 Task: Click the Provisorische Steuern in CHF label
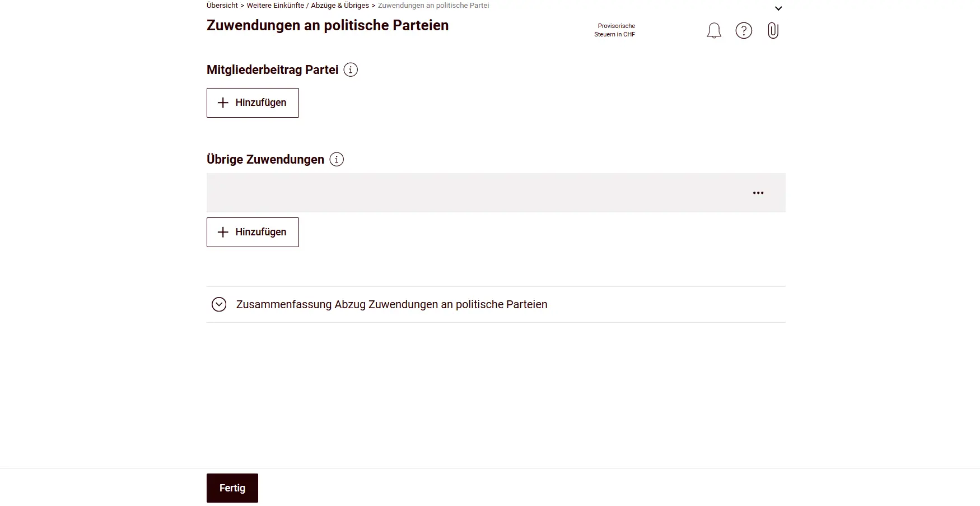click(x=615, y=30)
